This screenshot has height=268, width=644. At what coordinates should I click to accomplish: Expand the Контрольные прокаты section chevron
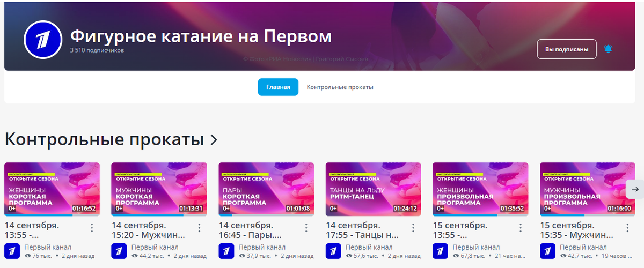214,140
